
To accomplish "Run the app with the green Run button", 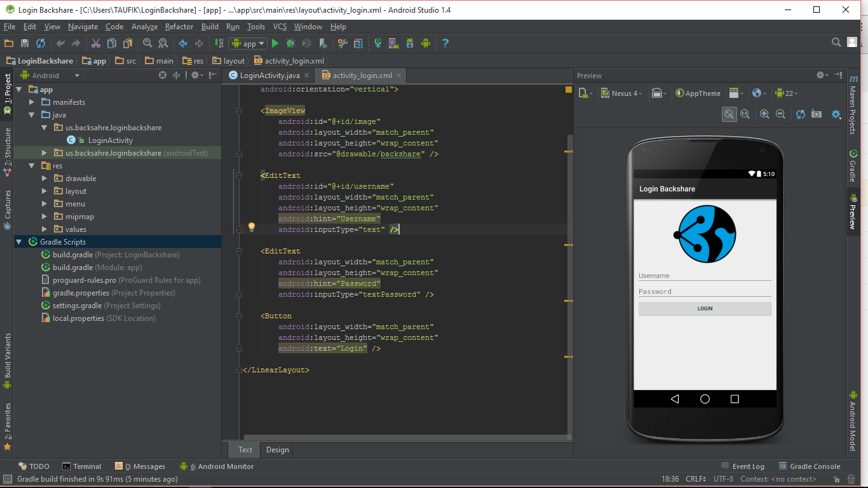I will tap(275, 43).
